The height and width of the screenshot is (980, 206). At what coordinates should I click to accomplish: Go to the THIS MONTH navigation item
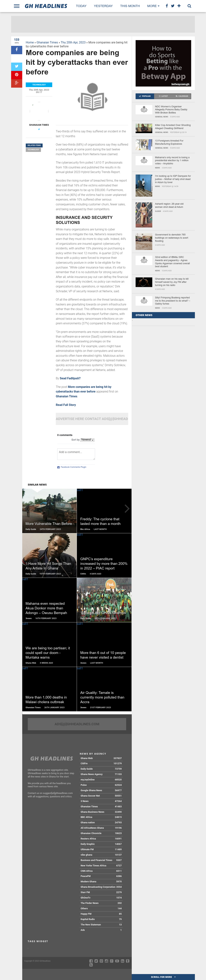pyautogui.click(x=130, y=6)
